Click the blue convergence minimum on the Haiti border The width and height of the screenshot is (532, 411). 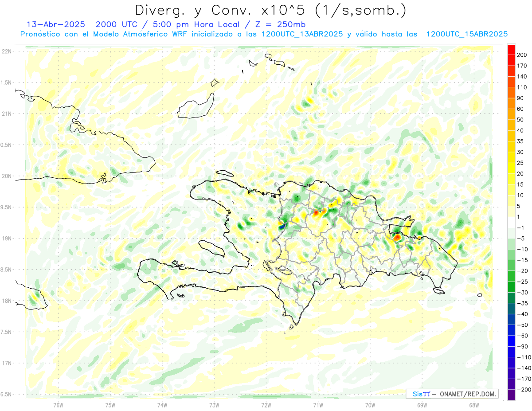281,227
